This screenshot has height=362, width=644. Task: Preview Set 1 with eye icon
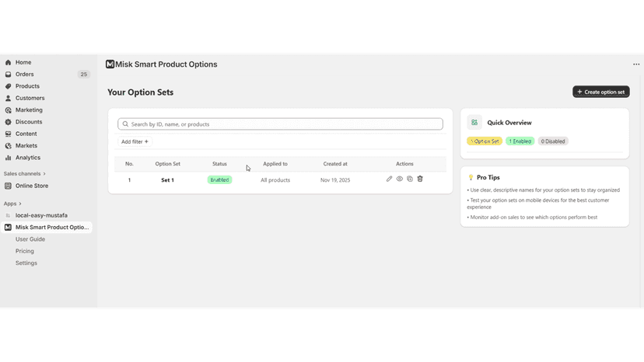[x=400, y=179]
